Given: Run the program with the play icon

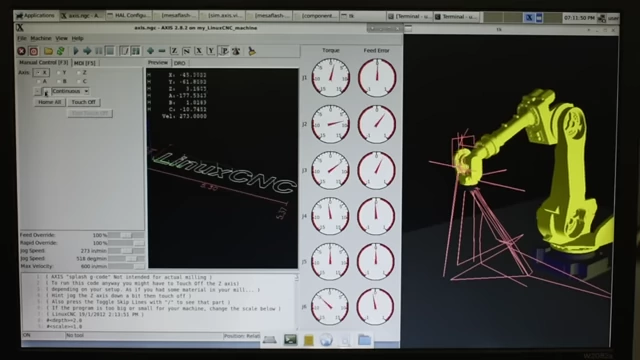Looking at the screenshot, I should [x=76, y=51].
